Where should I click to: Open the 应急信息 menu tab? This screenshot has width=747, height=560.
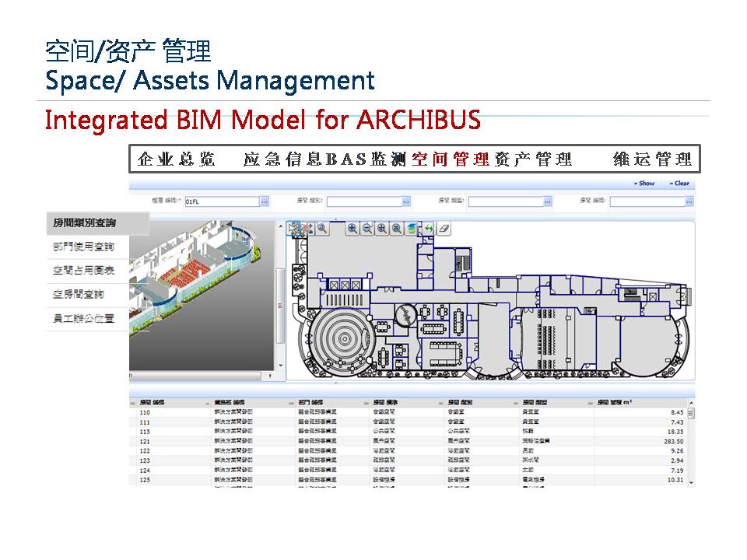click(x=282, y=159)
